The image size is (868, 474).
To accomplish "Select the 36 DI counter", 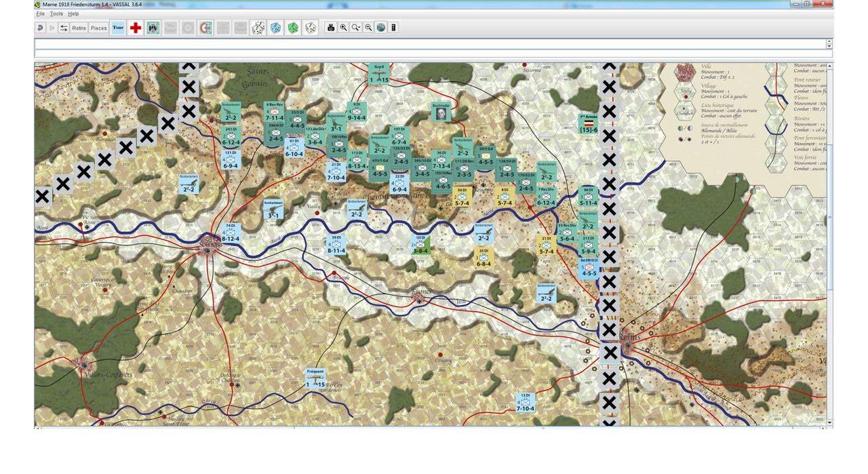I will [x=441, y=160].
